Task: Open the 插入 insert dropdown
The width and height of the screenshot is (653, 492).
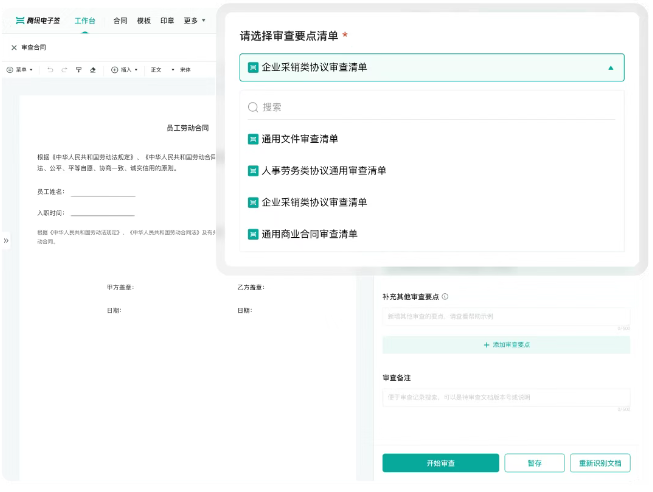Action: 124,70
